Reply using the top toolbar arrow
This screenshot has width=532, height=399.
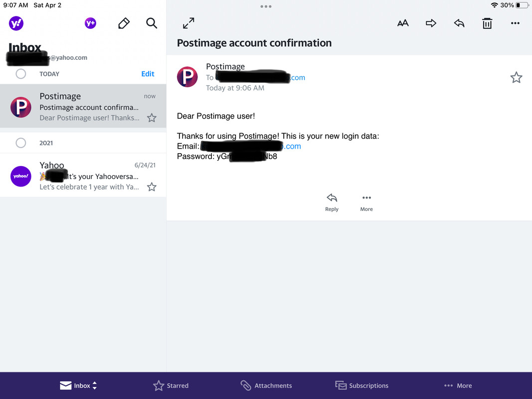pos(459,23)
